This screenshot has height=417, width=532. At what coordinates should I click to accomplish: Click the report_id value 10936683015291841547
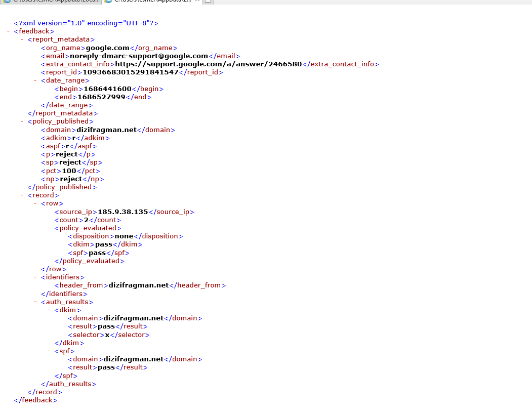[131, 72]
